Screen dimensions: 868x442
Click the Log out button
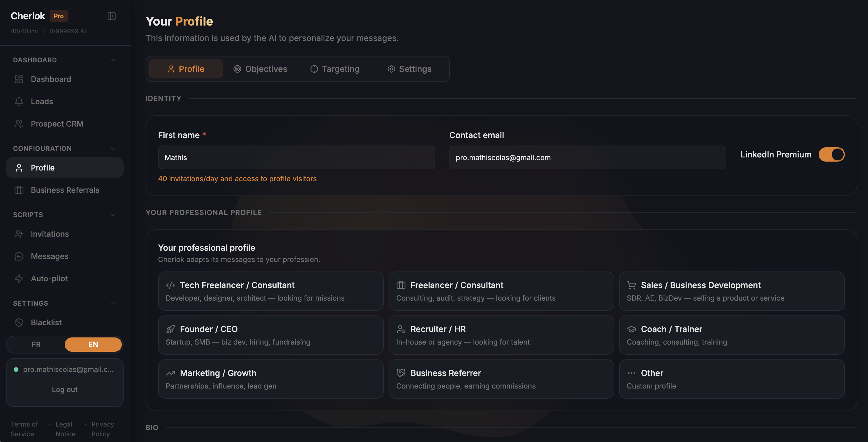click(64, 389)
